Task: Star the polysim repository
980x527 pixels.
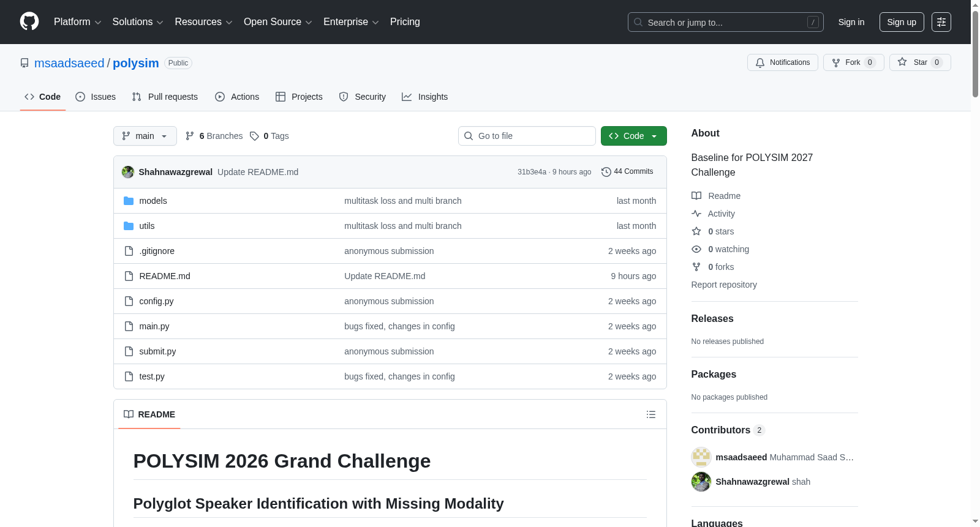Action: tap(920, 62)
